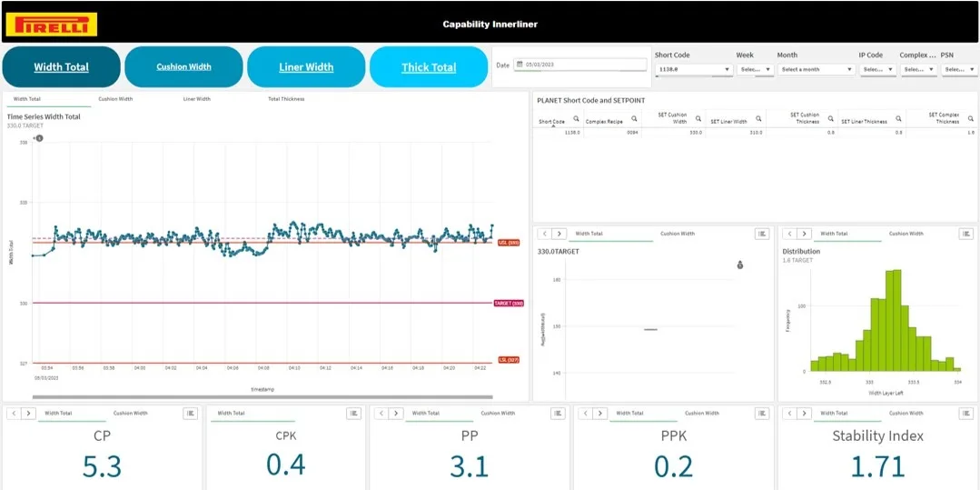Switch to Cushion Width tab in 330.0TARGET panel
Screen dimensions: 980x490
678,234
